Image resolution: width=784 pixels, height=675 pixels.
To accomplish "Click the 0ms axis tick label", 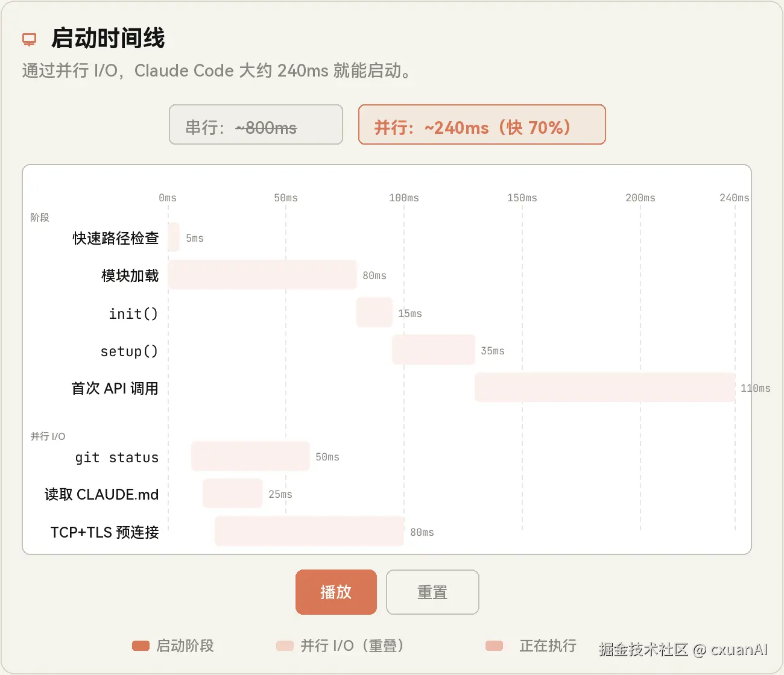I will [x=168, y=198].
